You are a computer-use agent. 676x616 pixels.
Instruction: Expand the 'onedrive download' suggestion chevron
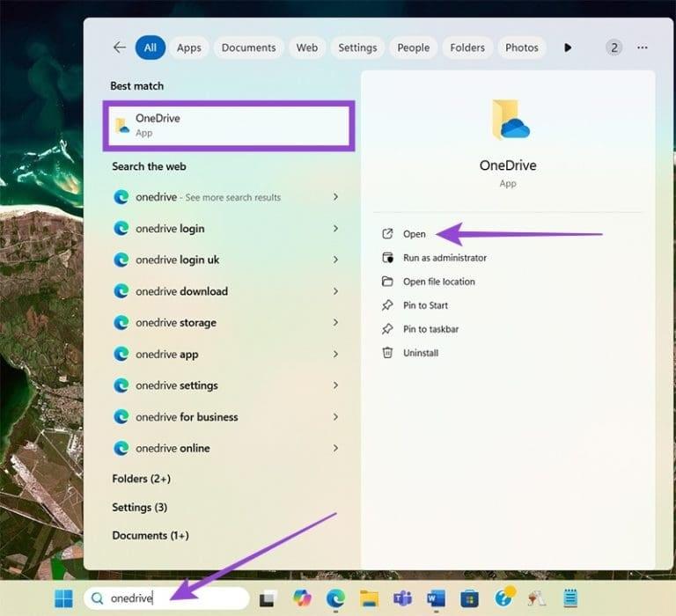click(335, 291)
